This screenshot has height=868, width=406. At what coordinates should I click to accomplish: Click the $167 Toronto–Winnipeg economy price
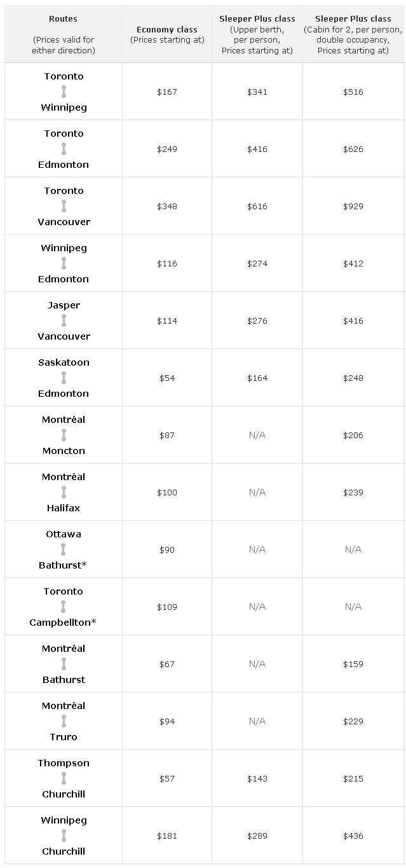pos(167,92)
